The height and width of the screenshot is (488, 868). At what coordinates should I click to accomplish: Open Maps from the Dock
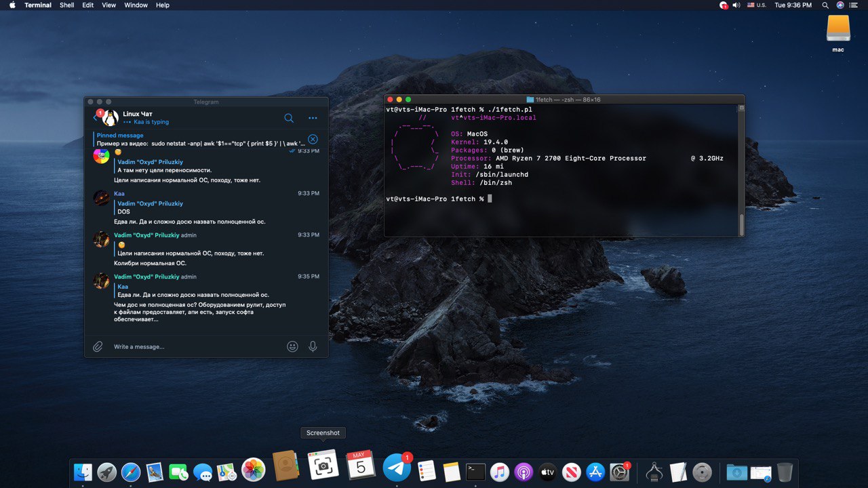[226, 472]
